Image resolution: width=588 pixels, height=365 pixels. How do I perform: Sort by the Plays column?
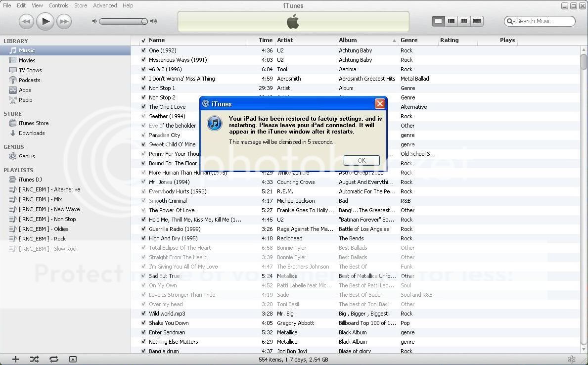[498, 40]
